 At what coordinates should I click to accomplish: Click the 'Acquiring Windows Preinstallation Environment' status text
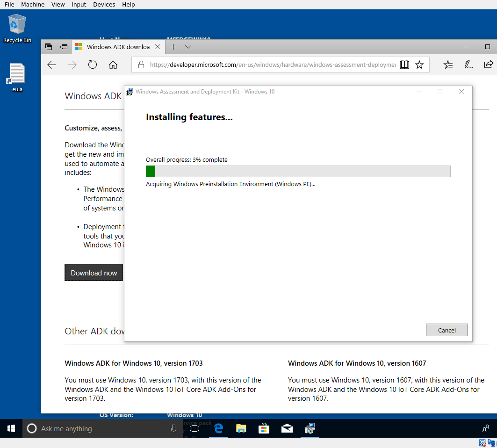tap(230, 184)
